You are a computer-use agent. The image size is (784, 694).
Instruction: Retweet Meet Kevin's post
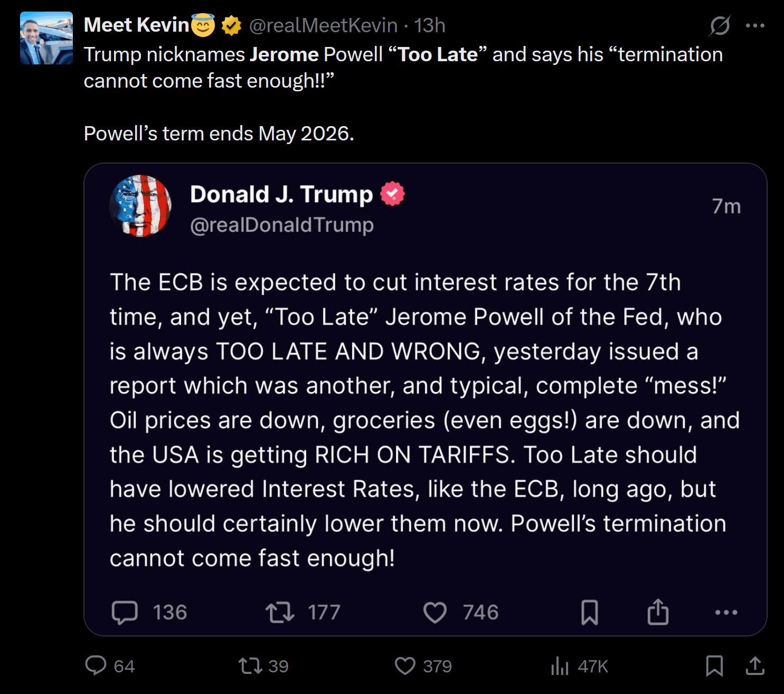click(250, 666)
